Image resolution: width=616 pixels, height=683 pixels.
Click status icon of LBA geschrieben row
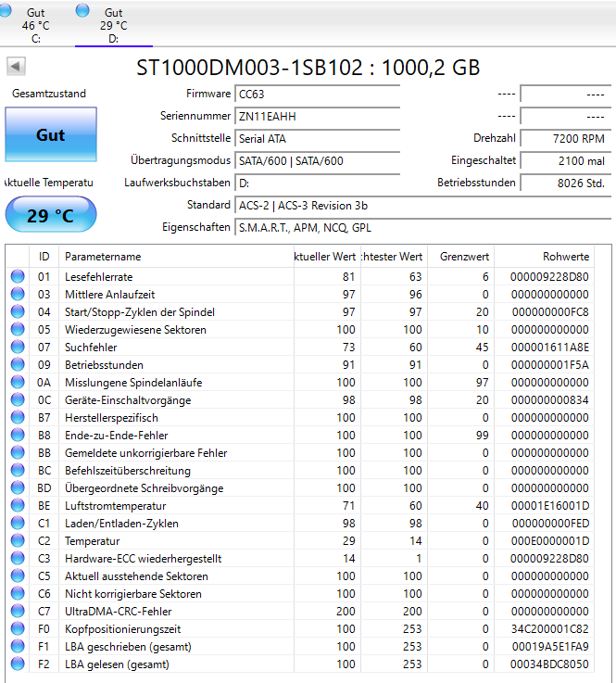18,647
